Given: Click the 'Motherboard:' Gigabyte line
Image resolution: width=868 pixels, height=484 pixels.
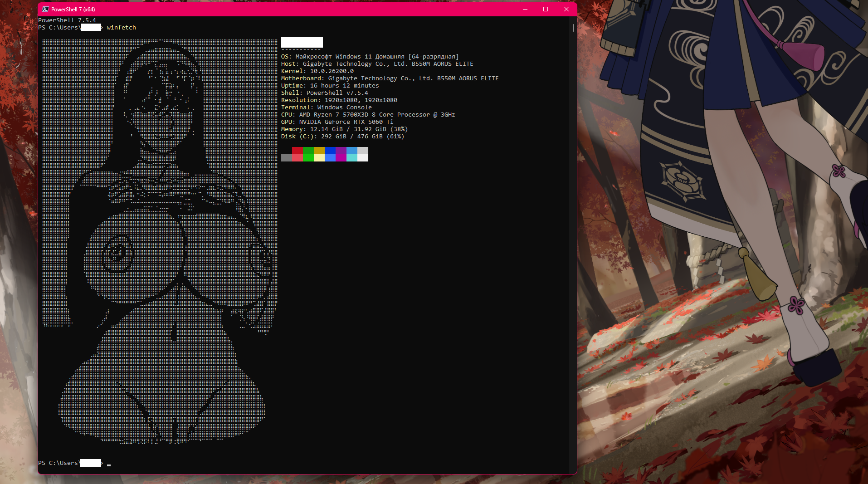Looking at the screenshot, I should [x=390, y=78].
